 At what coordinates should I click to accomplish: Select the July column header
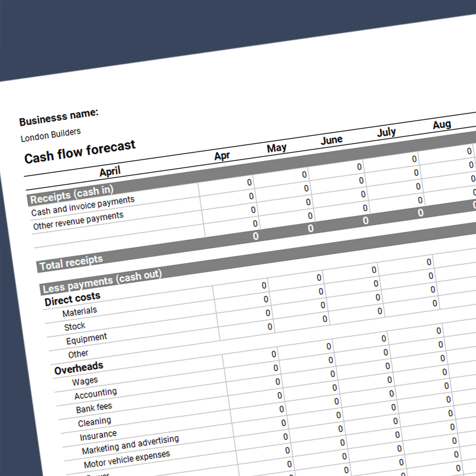click(x=386, y=131)
